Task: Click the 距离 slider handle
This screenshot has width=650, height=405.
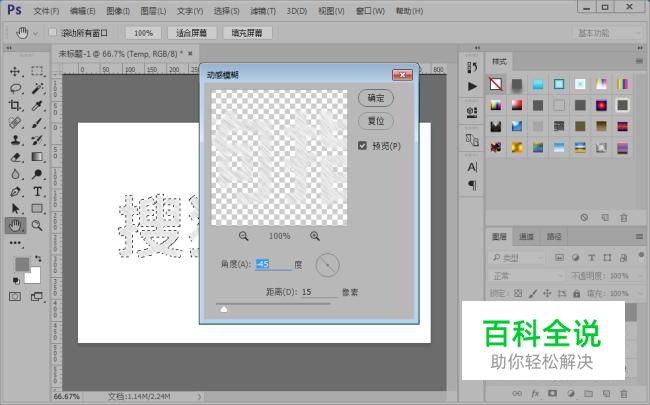Action: 223,309
